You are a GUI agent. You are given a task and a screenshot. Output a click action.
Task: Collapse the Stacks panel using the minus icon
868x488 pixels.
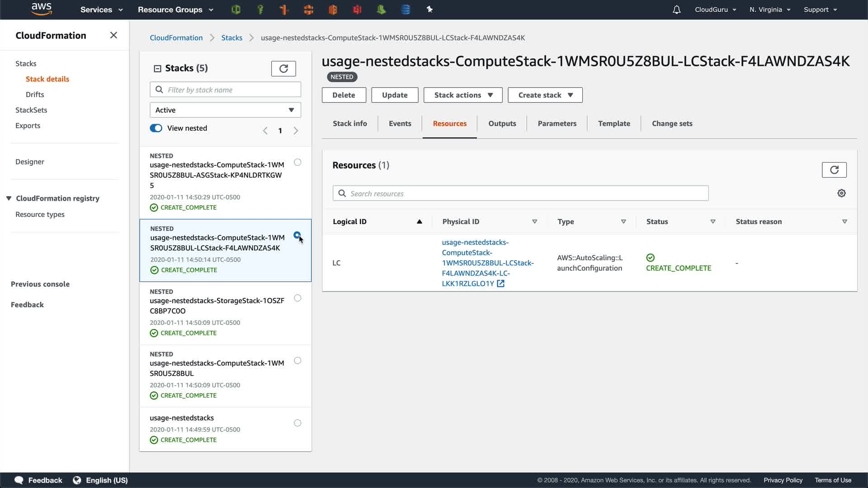tap(157, 69)
